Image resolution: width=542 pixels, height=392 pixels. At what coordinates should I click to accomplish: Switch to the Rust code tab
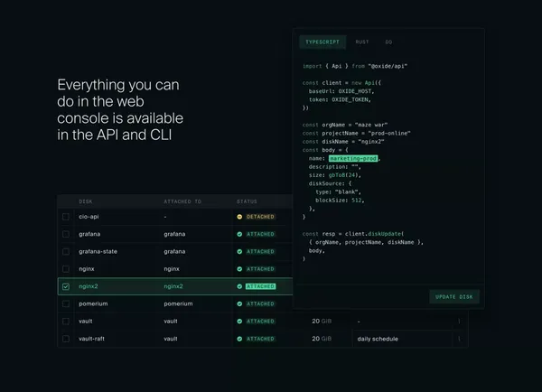(362, 42)
